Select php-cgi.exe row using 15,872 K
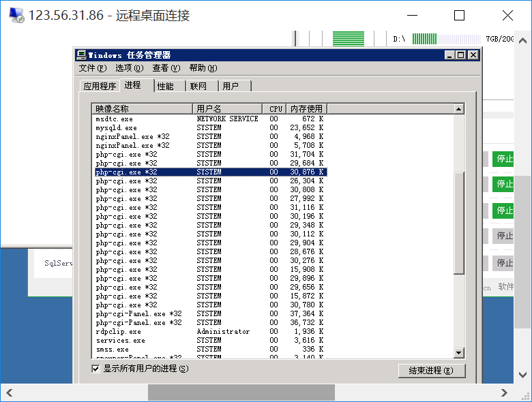This screenshot has height=402, width=532. (x=209, y=296)
